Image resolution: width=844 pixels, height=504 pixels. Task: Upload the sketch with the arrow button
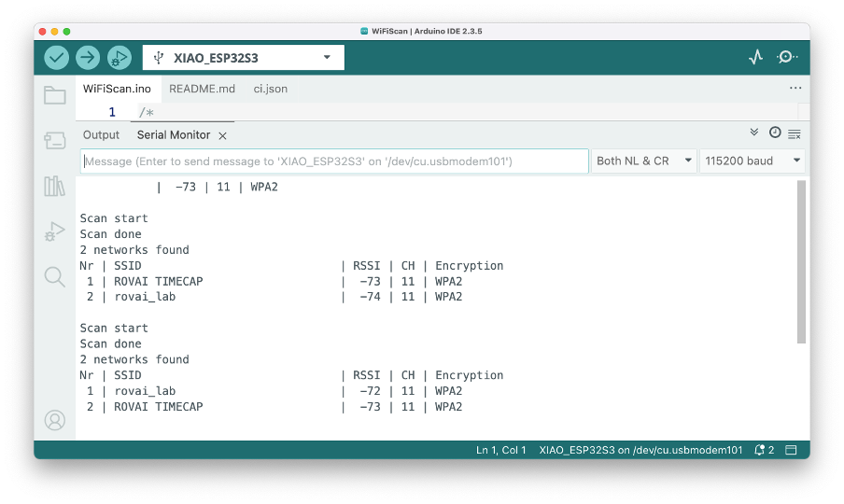(88, 58)
